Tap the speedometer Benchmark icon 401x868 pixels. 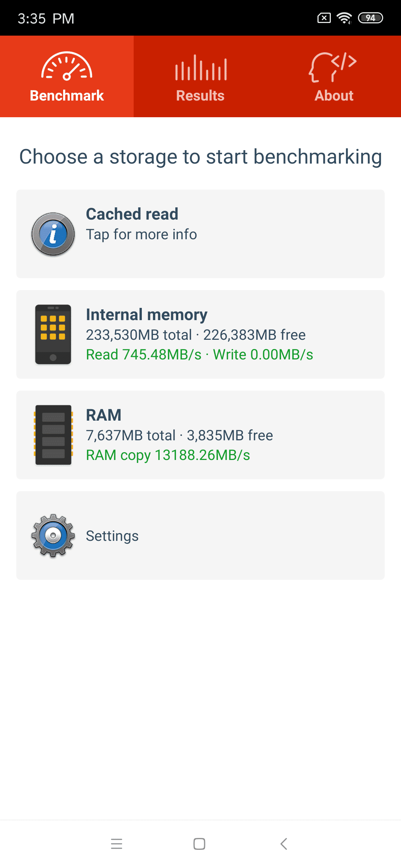tap(67, 66)
